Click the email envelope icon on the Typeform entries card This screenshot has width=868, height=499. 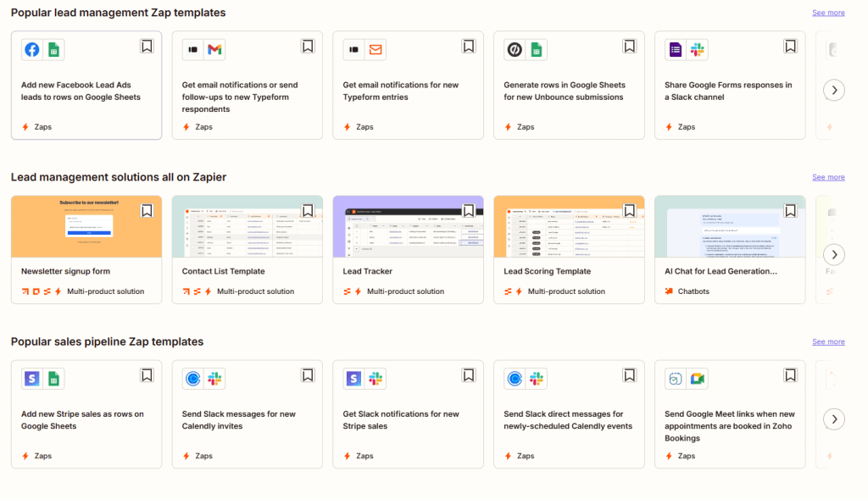click(376, 50)
